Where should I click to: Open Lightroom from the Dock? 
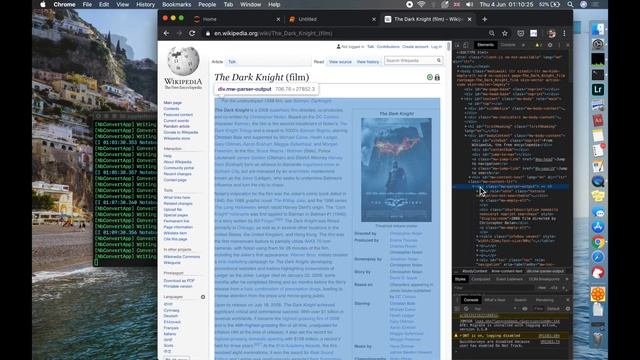598,89
